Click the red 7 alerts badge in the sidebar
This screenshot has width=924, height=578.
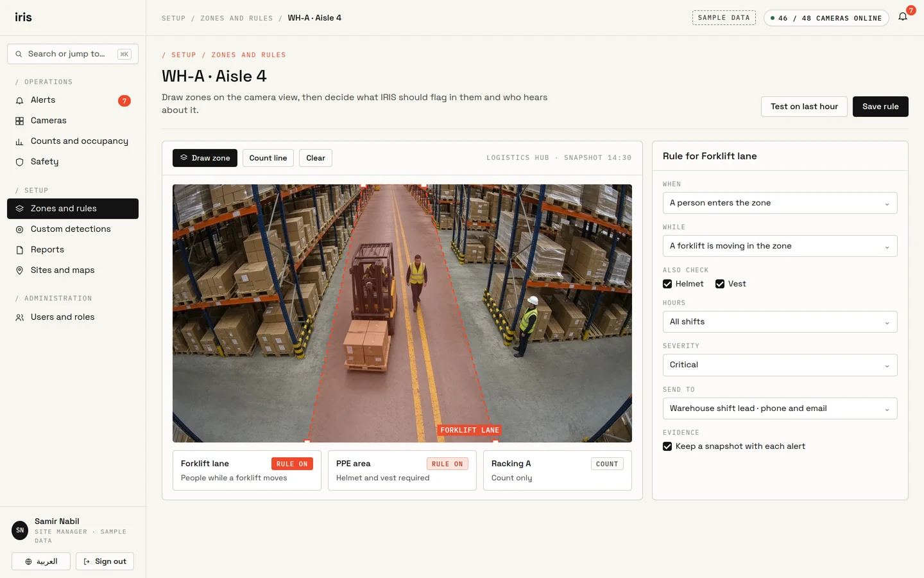124,101
